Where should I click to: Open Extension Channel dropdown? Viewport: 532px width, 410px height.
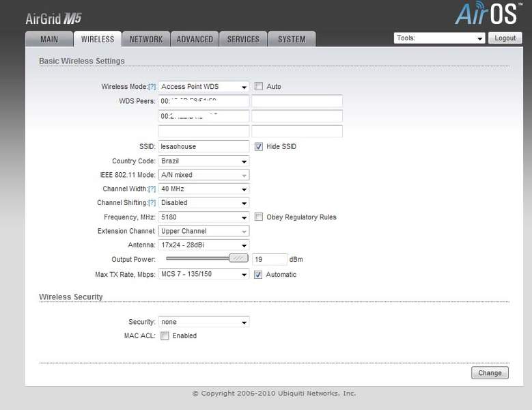tap(204, 231)
